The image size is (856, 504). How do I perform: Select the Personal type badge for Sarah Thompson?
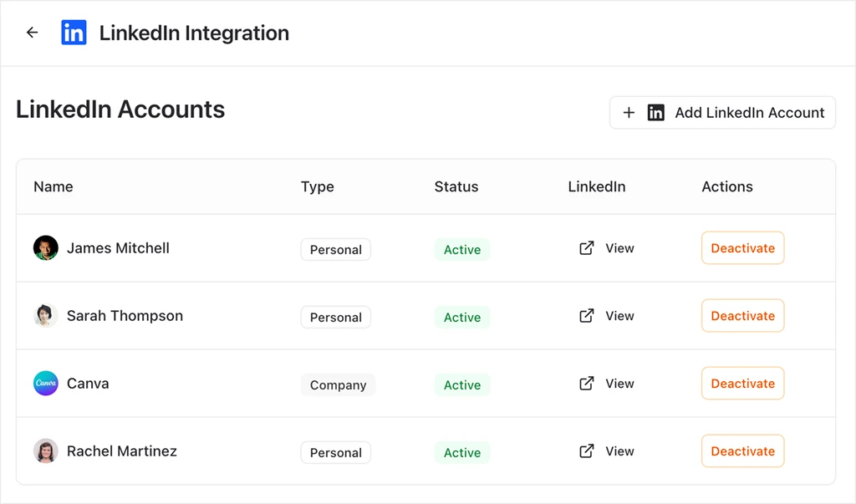click(335, 317)
